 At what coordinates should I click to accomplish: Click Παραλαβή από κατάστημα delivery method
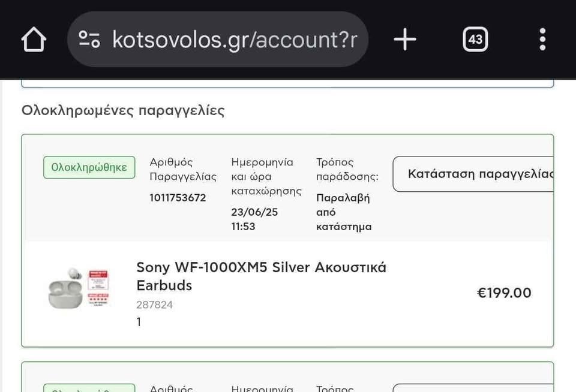344,212
